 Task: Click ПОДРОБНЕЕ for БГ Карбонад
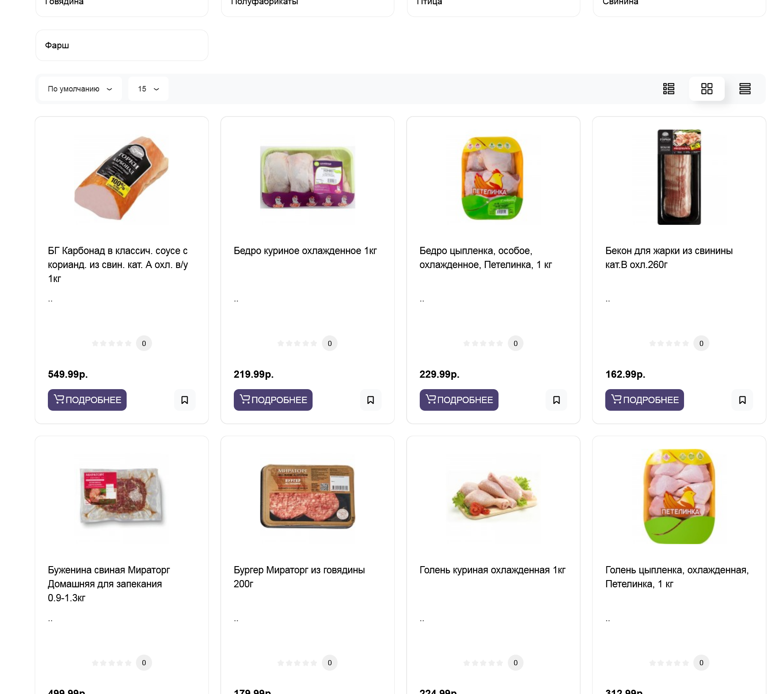click(87, 400)
